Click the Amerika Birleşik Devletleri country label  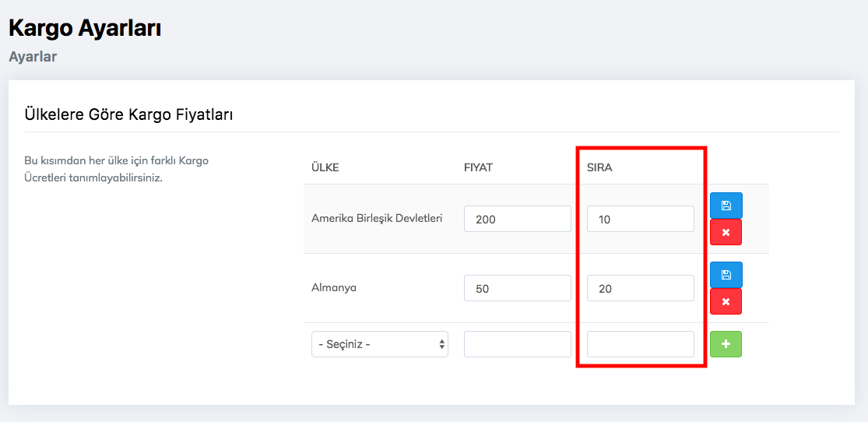[377, 218]
